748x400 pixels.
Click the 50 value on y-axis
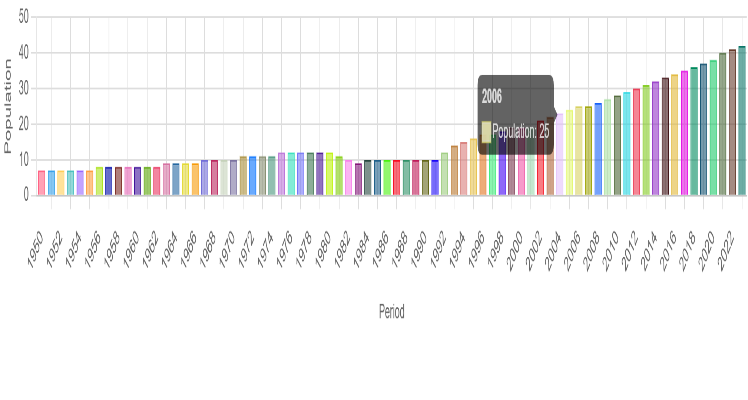coord(23,17)
